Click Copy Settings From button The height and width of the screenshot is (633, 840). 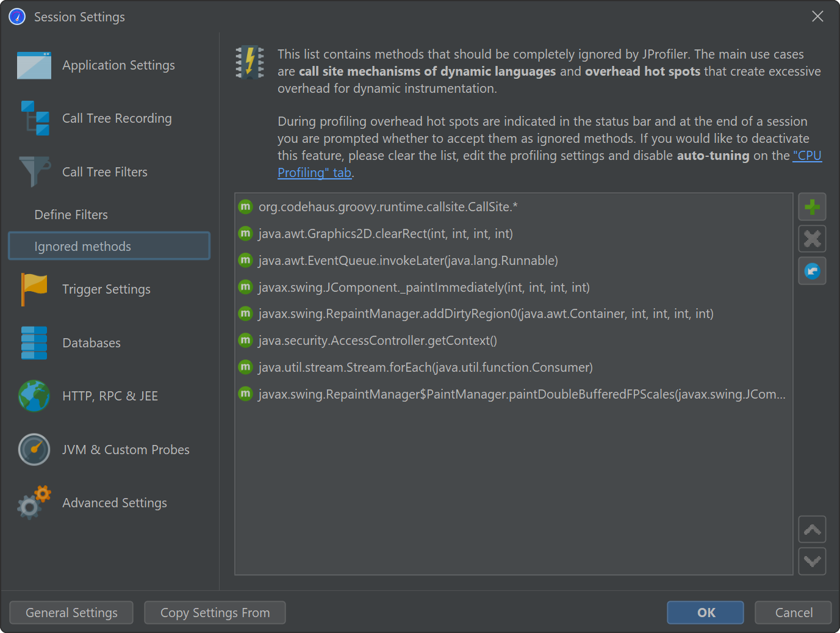[x=215, y=612]
